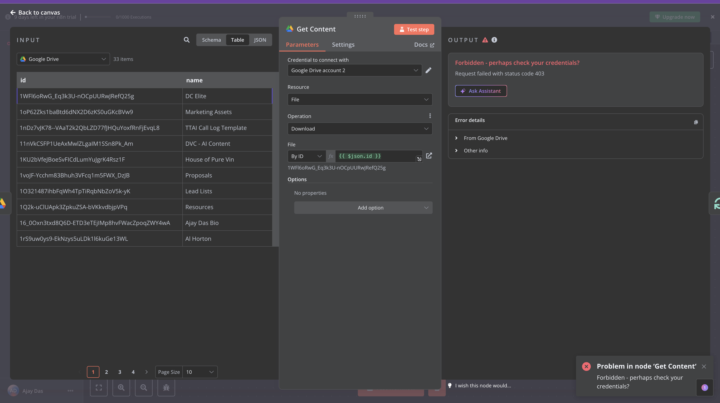Select the DC Elite table row
The image size is (720, 403).
pyautogui.click(x=145, y=96)
